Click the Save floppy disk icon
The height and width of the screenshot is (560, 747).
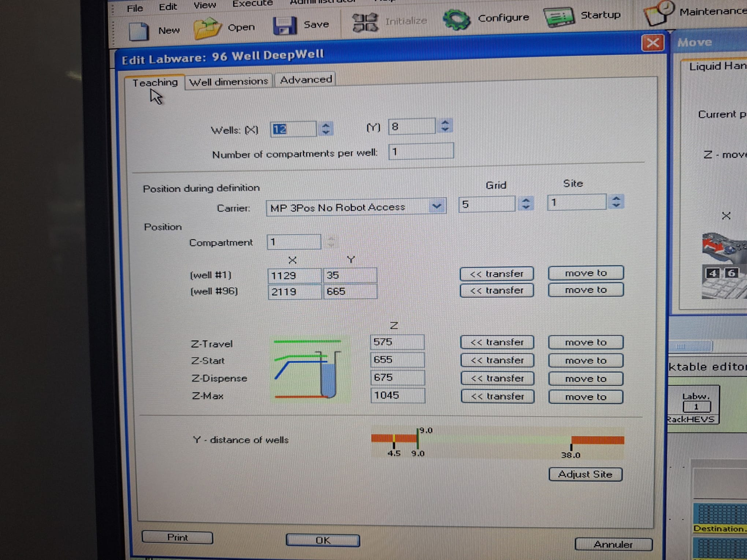point(284,26)
